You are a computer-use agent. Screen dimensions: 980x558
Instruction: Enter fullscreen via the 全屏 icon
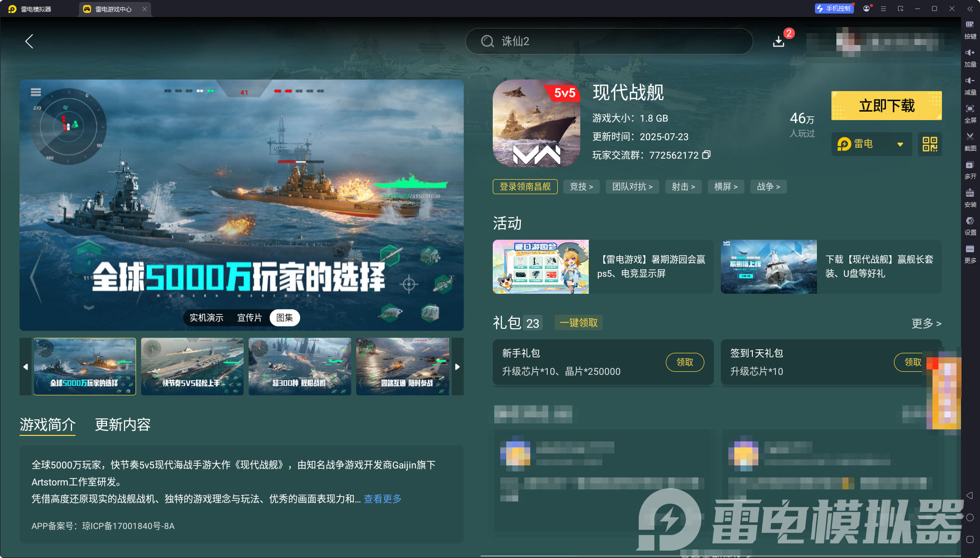(969, 113)
